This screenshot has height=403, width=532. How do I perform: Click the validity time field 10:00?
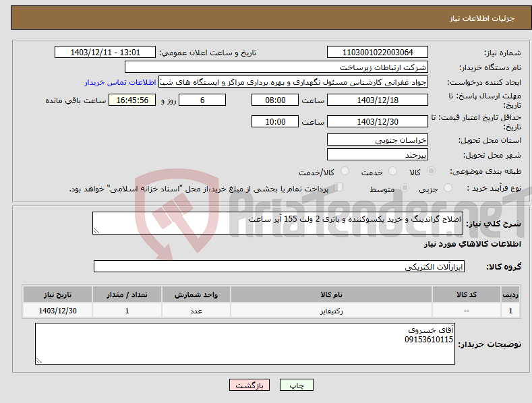pyautogui.click(x=275, y=121)
